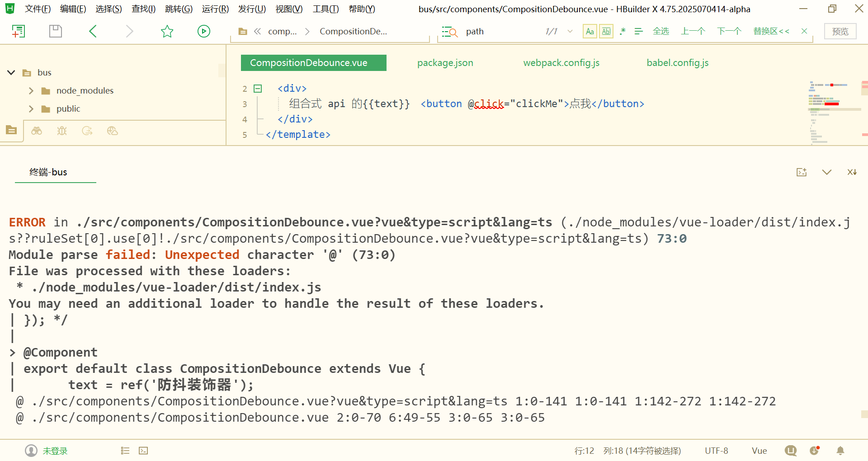The image size is (868, 461).
Task: Click the user avatar icon
Action: coord(31,451)
